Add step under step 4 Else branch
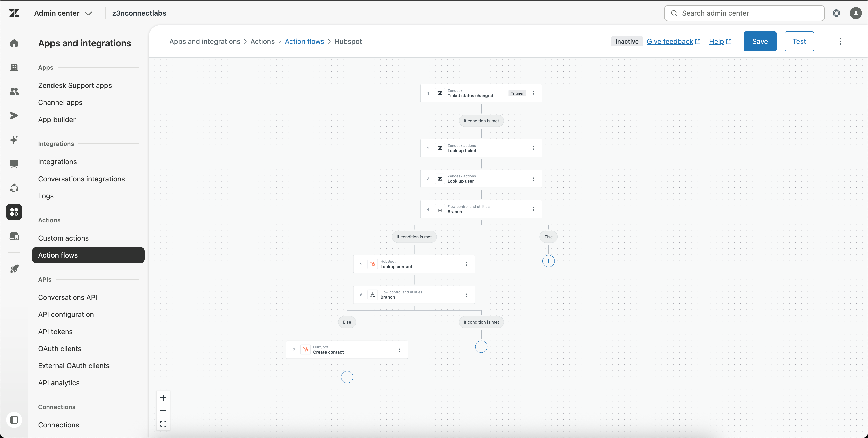The height and width of the screenshot is (438, 868). click(548, 261)
